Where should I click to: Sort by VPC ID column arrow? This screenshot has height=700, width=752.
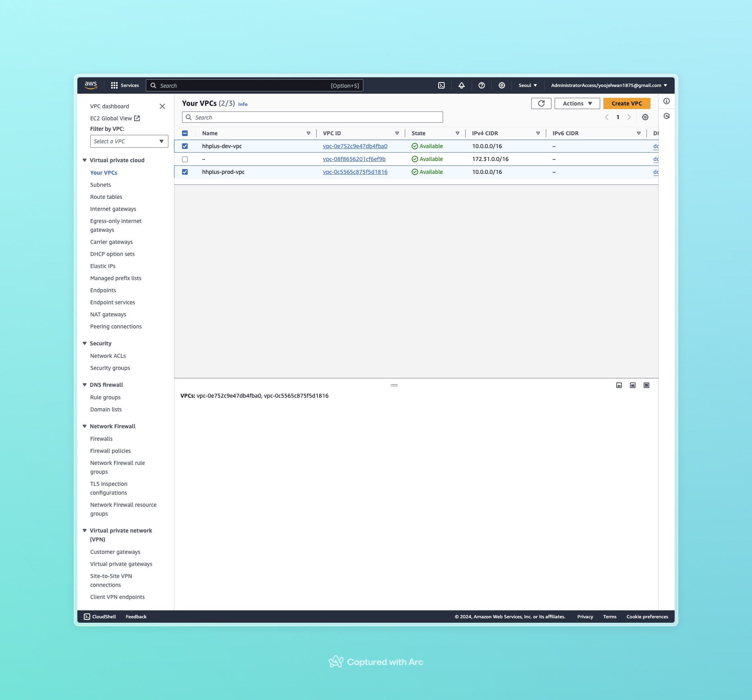(x=397, y=133)
